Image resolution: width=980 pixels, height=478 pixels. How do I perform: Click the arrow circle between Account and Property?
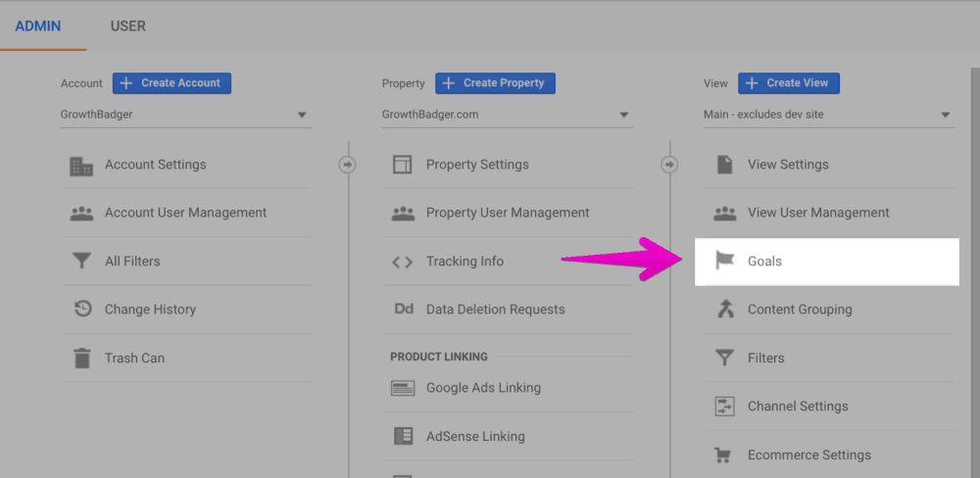pyautogui.click(x=348, y=165)
